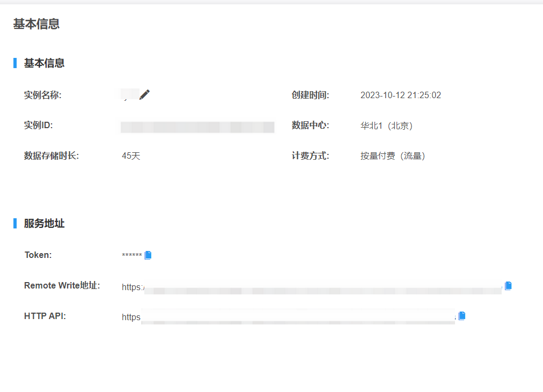The width and height of the screenshot is (543, 392).
Task: Click the blurred 实例ID value
Action: click(x=197, y=127)
